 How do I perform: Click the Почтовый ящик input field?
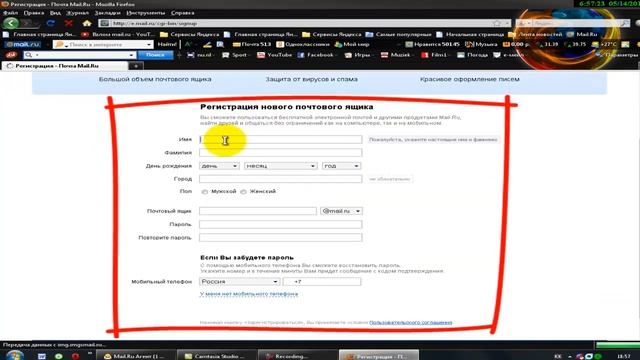pos(258,211)
